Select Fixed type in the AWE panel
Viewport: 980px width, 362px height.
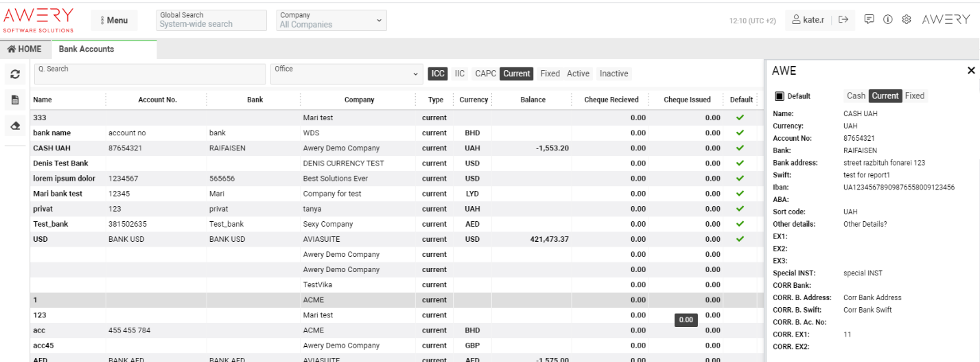914,96
